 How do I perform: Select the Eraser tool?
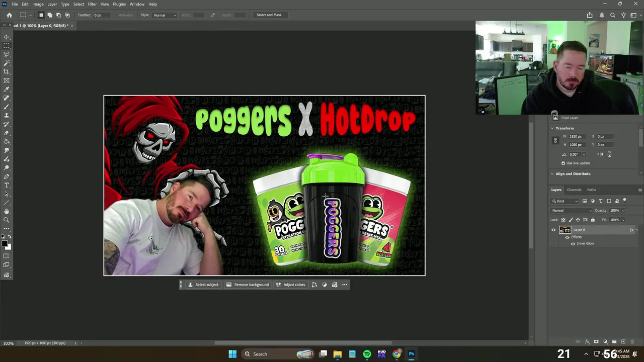coord(7,133)
